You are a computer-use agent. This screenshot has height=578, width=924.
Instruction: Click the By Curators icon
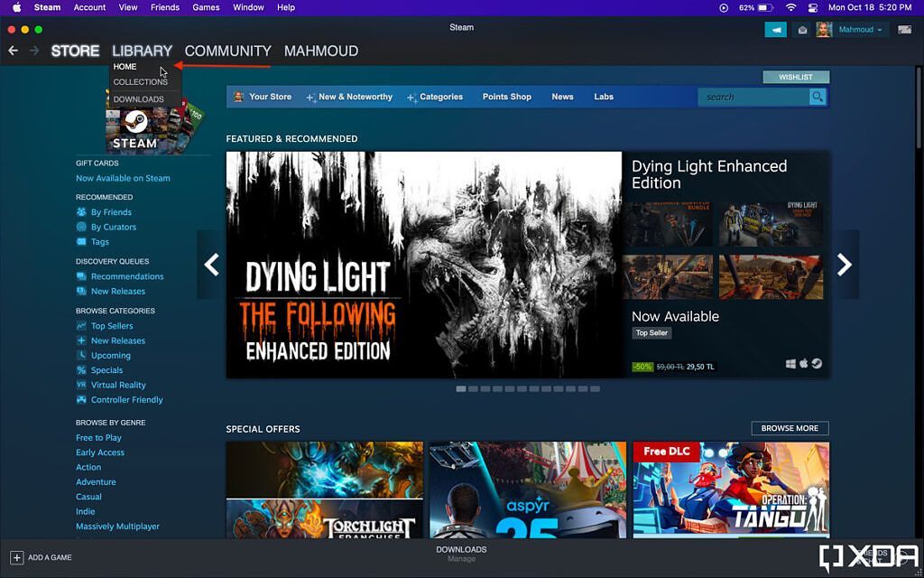pyautogui.click(x=81, y=227)
